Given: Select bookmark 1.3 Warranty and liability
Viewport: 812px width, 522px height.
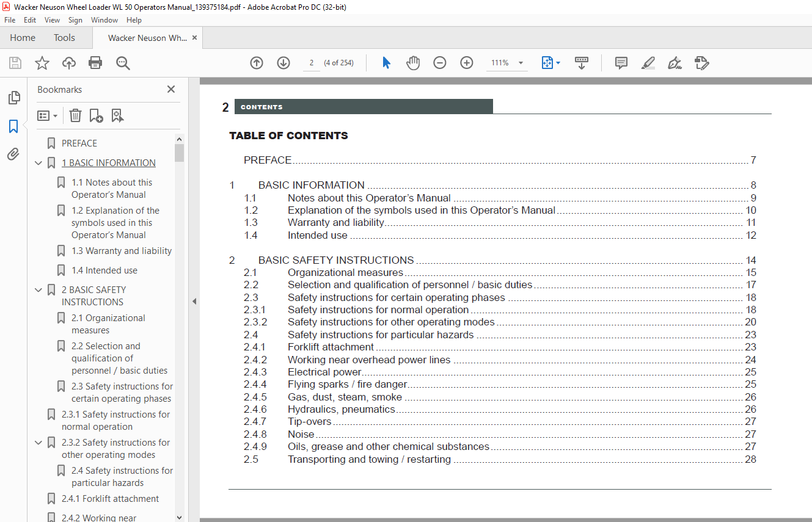Looking at the screenshot, I should click(122, 251).
